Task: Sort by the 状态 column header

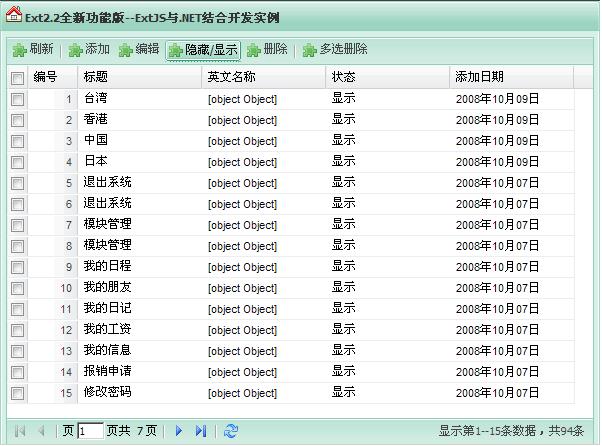Action: point(387,77)
